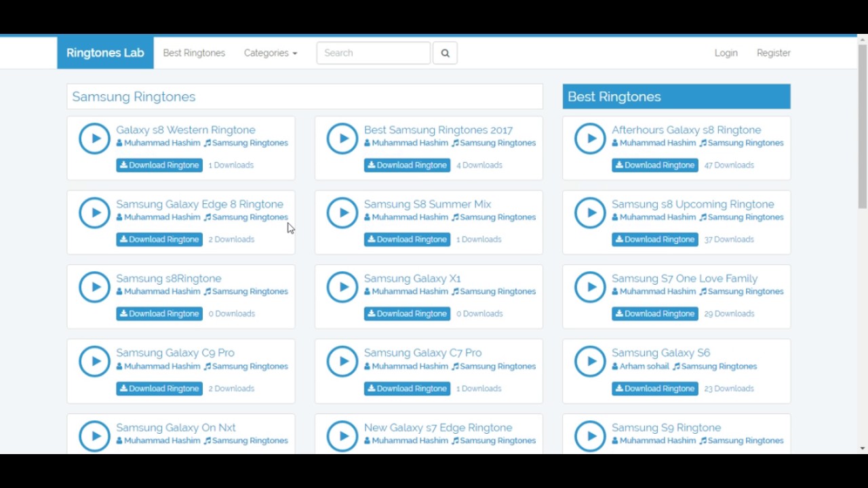The width and height of the screenshot is (868, 488).
Task: Download Samsung Galaxy Edge 8 Ringtone
Action: (x=159, y=239)
